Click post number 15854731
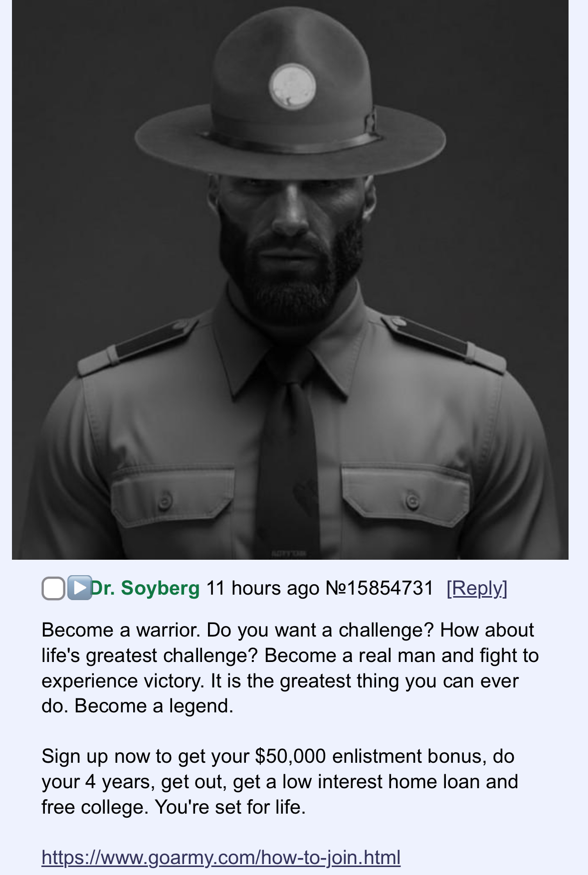 pyautogui.click(x=380, y=588)
